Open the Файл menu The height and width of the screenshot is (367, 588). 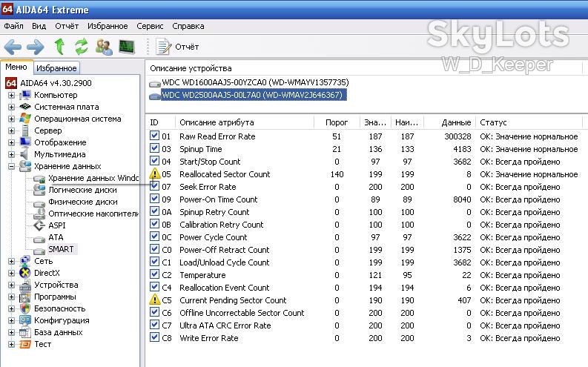click(x=13, y=26)
